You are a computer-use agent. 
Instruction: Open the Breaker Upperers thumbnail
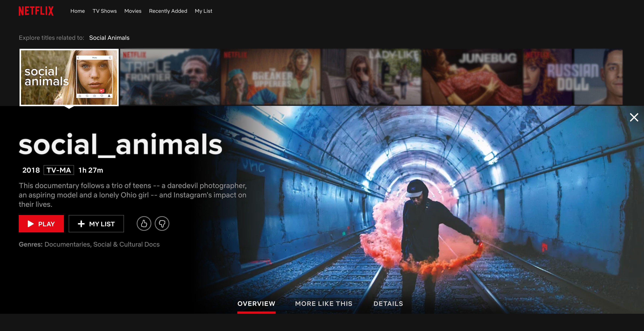pyautogui.click(x=271, y=77)
